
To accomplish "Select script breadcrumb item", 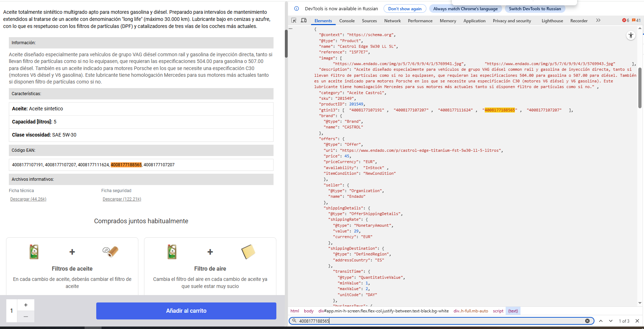I will [x=498, y=311].
